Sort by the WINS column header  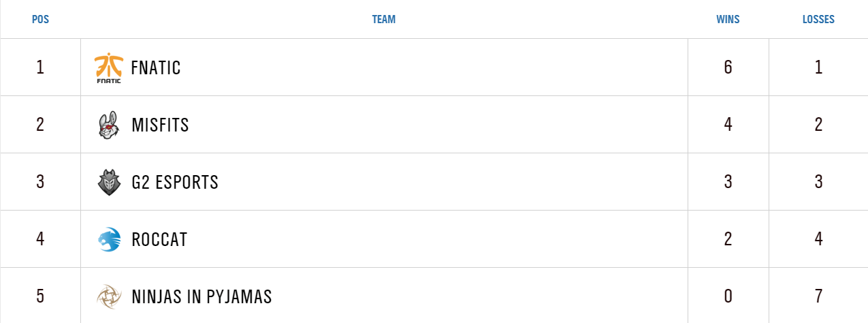click(728, 20)
